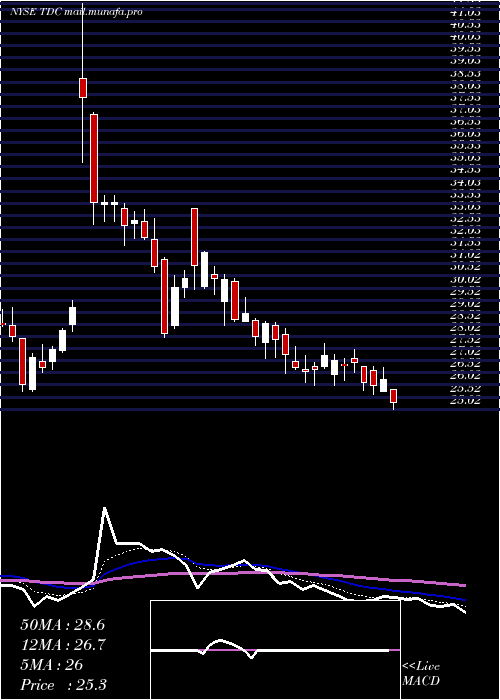Click the tall red candlestick near 38 peak
The image size is (500, 700).
click(x=83, y=88)
